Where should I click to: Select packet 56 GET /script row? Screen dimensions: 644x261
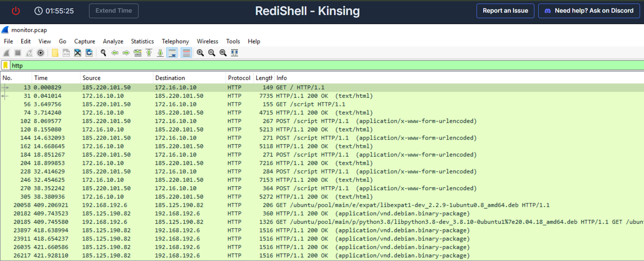point(322,104)
